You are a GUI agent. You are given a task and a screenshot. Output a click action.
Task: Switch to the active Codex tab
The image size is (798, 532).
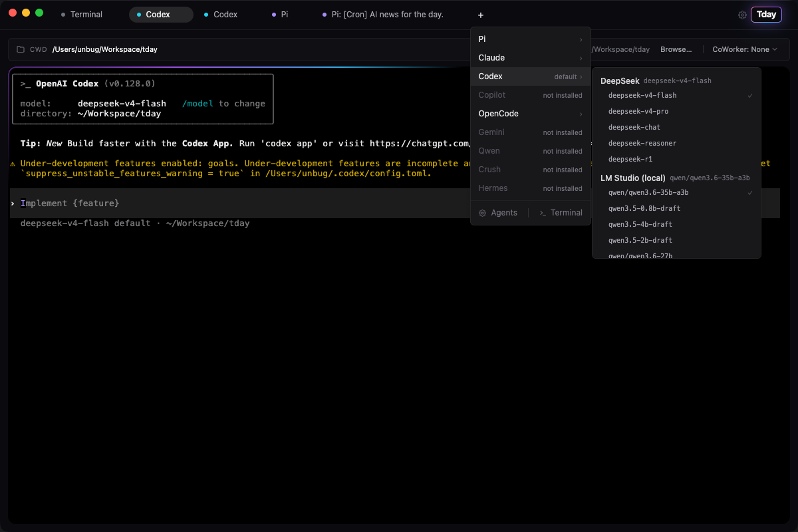(161, 15)
